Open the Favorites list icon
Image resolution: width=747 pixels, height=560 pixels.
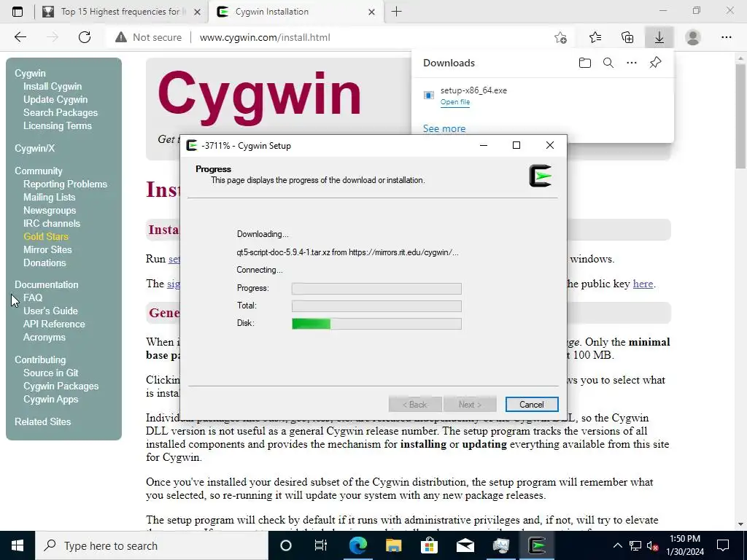pos(595,37)
